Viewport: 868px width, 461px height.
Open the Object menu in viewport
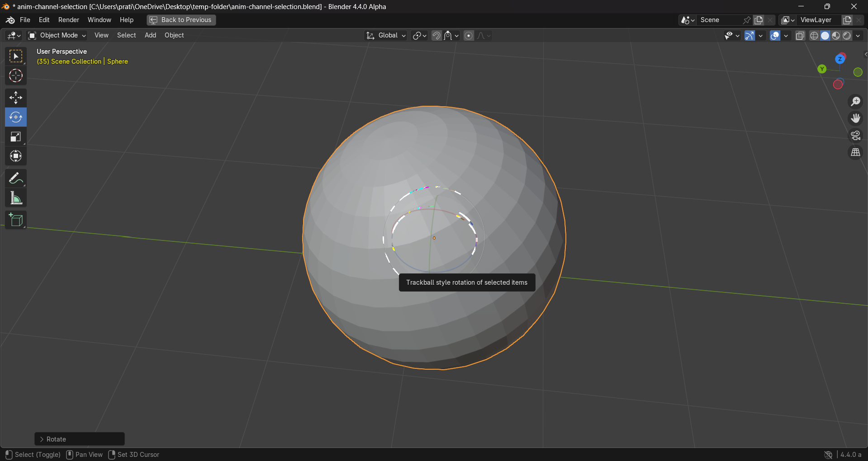click(174, 35)
